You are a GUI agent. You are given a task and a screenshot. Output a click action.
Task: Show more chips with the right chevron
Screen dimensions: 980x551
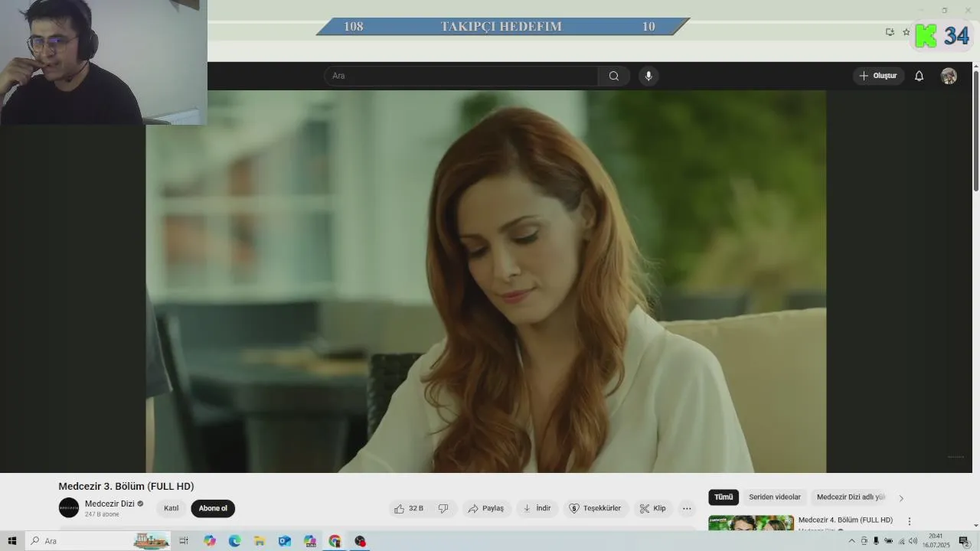pyautogui.click(x=901, y=498)
